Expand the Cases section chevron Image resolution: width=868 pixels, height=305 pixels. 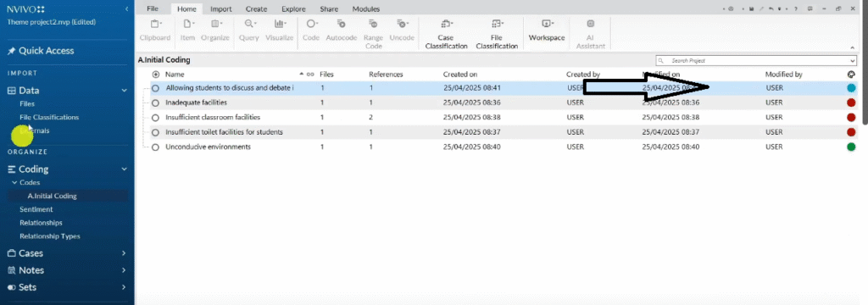pos(124,253)
